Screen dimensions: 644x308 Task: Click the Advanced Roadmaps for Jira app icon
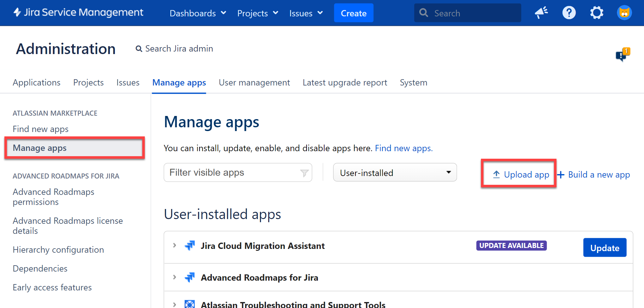[x=189, y=277]
